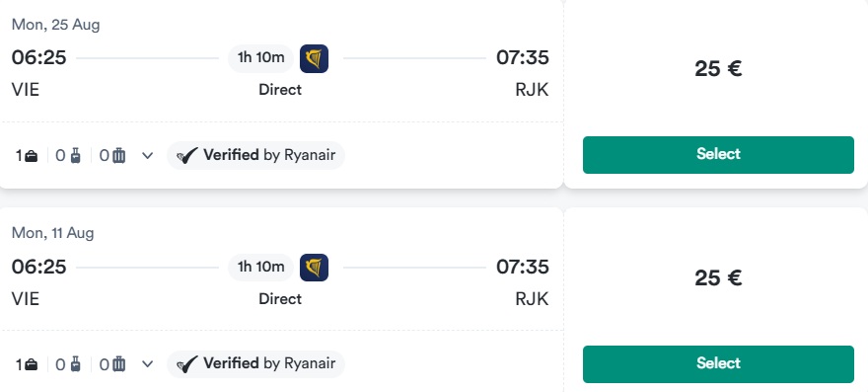Screen dimensions: 868x392
Task: Click checked luggage icon on 11 Aug flight
Action: (x=119, y=364)
